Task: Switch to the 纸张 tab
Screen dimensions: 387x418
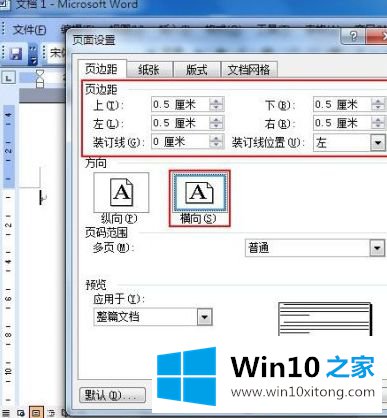Action: click(149, 70)
